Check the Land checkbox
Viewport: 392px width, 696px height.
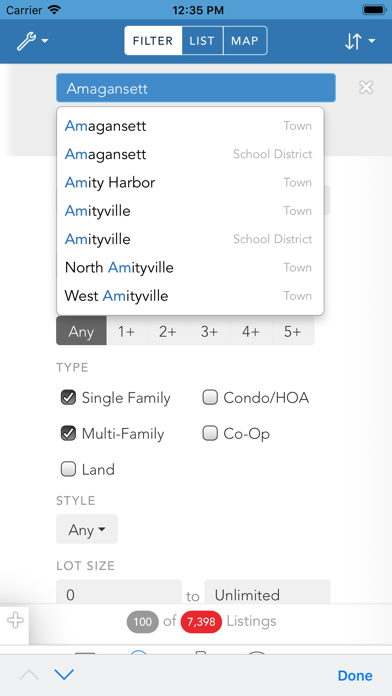(68, 469)
